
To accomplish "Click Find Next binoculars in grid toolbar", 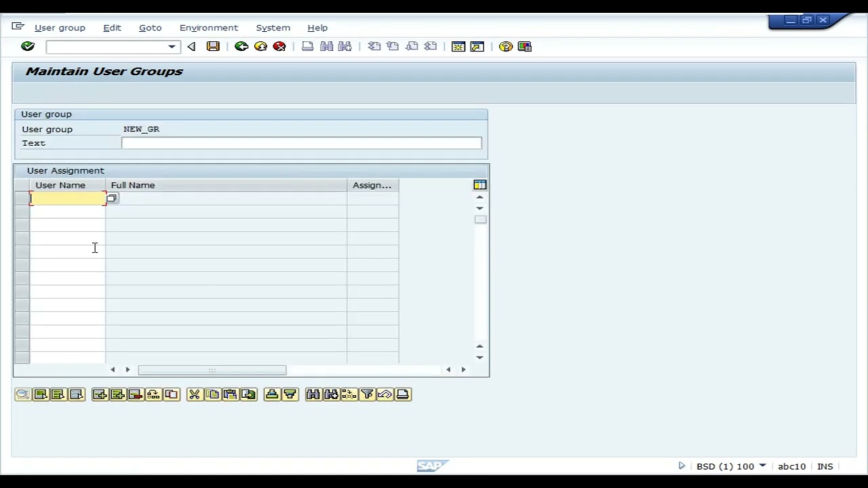I will 331,394.
